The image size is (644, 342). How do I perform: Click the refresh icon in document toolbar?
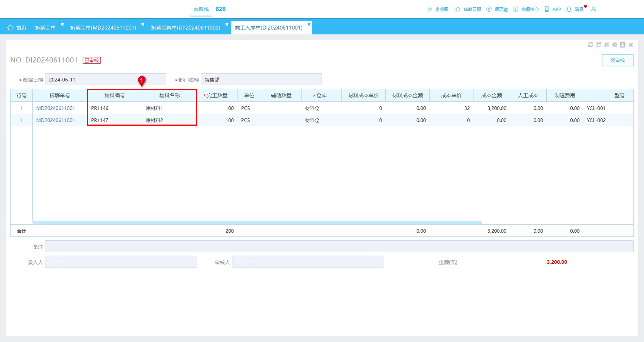pyautogui.click(x=590, y=45)
